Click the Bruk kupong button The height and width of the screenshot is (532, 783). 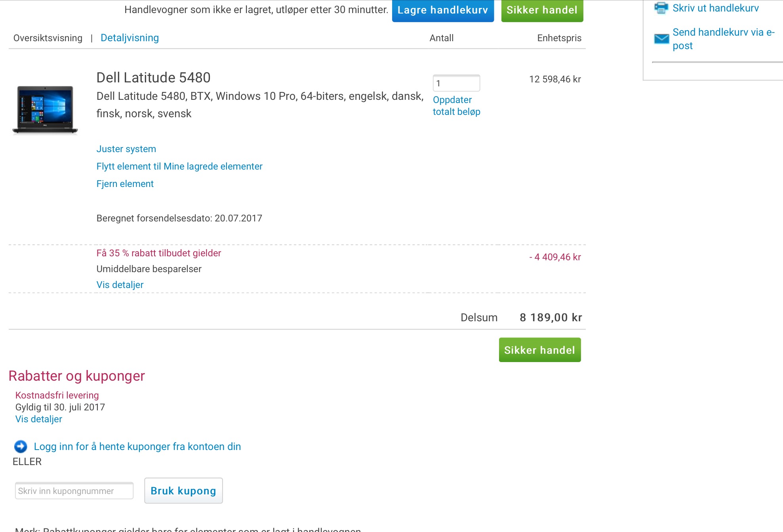tap(183, 491)
